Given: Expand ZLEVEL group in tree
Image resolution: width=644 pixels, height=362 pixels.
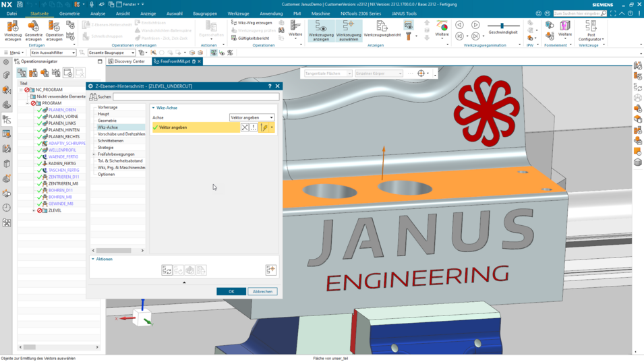Looking at the screenshot, I should (x=34, y=210).
